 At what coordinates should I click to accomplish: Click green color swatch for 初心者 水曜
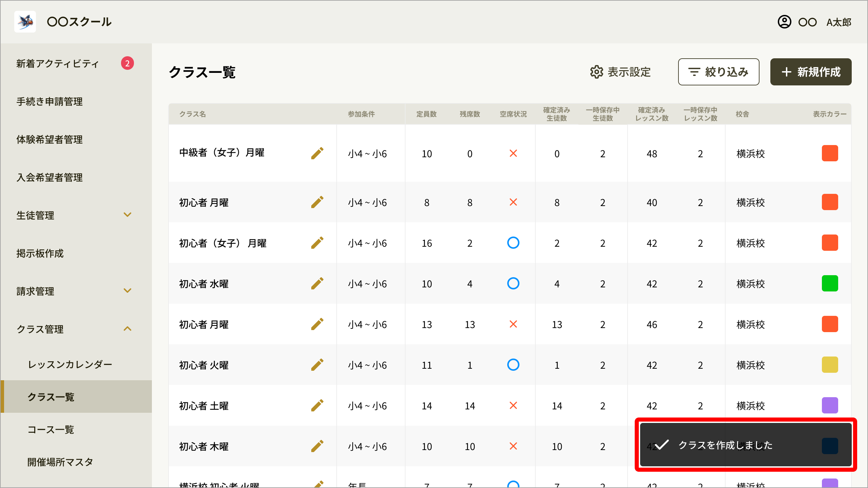830,283
